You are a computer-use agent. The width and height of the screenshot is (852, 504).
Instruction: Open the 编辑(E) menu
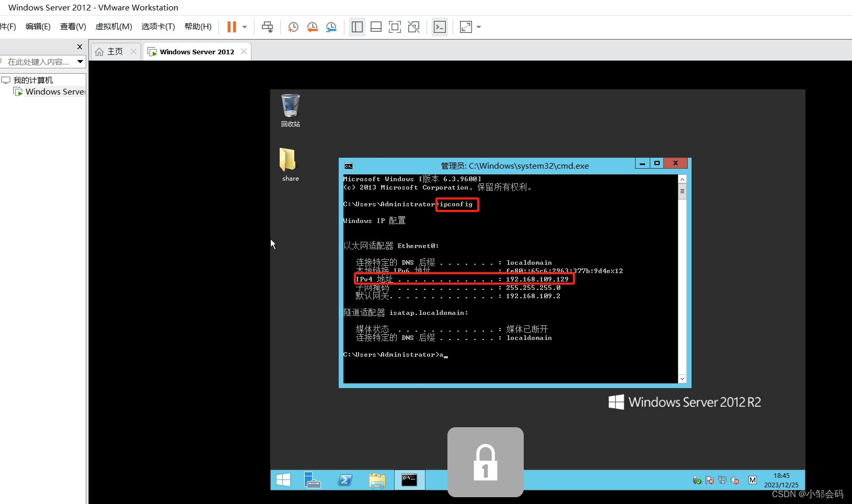[38, 27]
